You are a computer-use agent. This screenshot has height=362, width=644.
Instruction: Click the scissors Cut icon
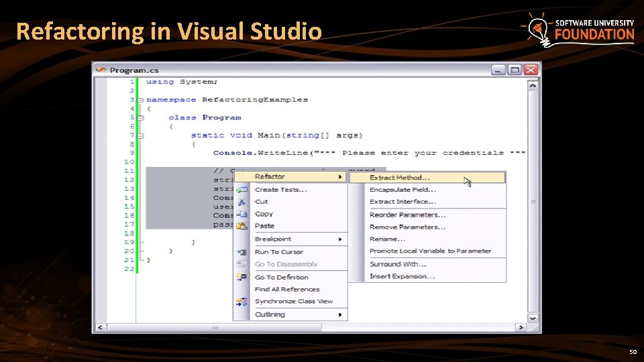point(241,202)
